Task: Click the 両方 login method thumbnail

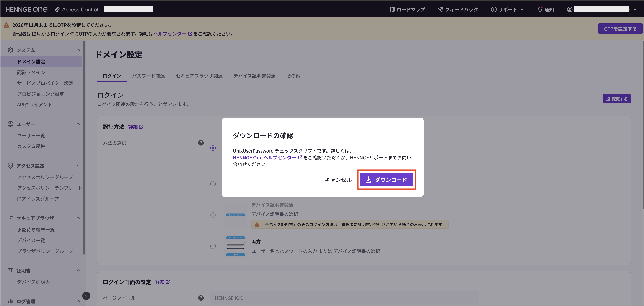Action: (x=235, y=246)
